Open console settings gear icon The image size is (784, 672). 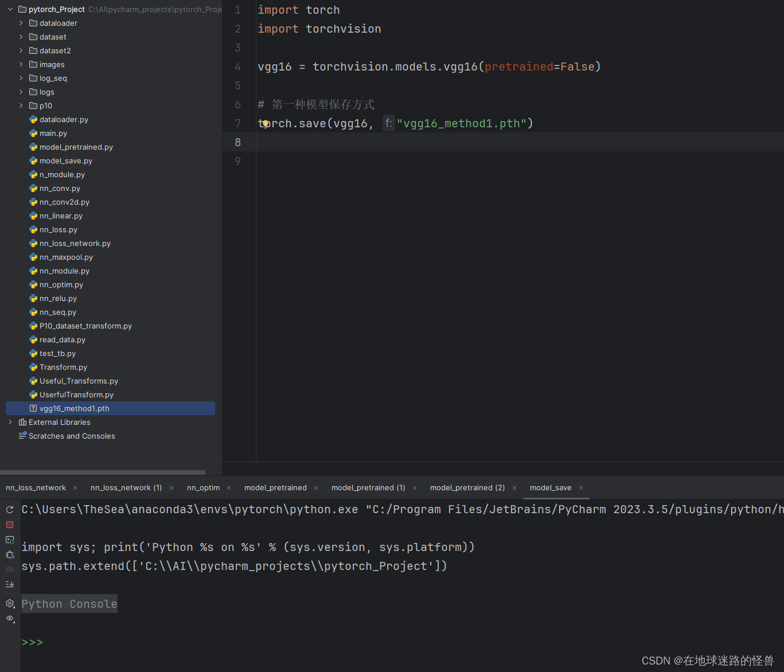click(10, 603)
